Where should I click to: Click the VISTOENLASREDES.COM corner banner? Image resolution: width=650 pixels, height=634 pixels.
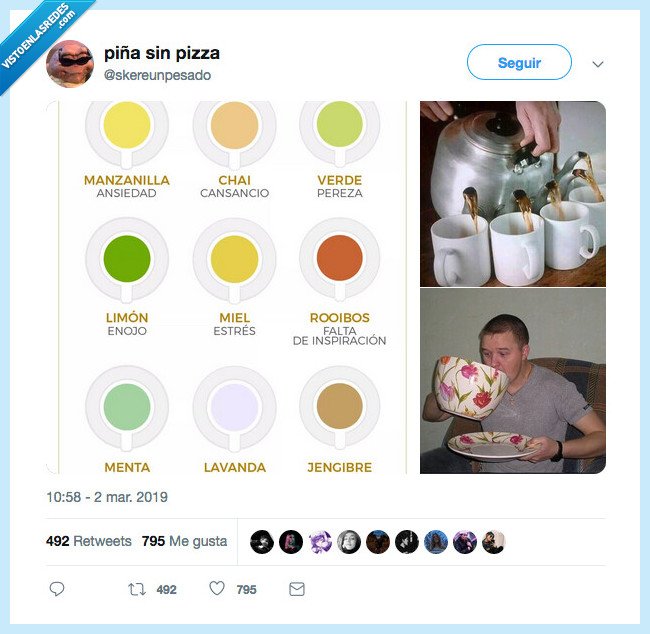(x=40, y=38)
